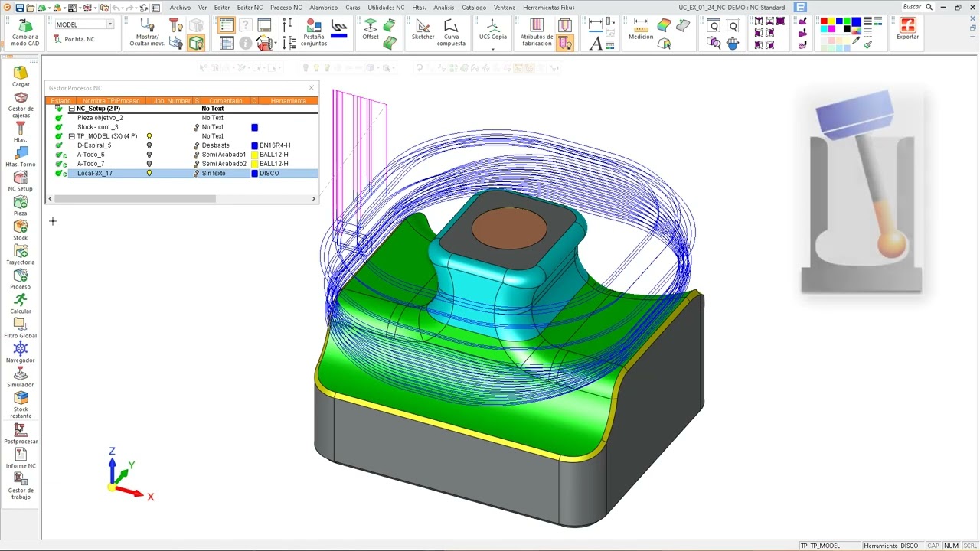This screenshot has height=551, width=980.
Task: Start the Simulador tool
Action: pos(21,377)
